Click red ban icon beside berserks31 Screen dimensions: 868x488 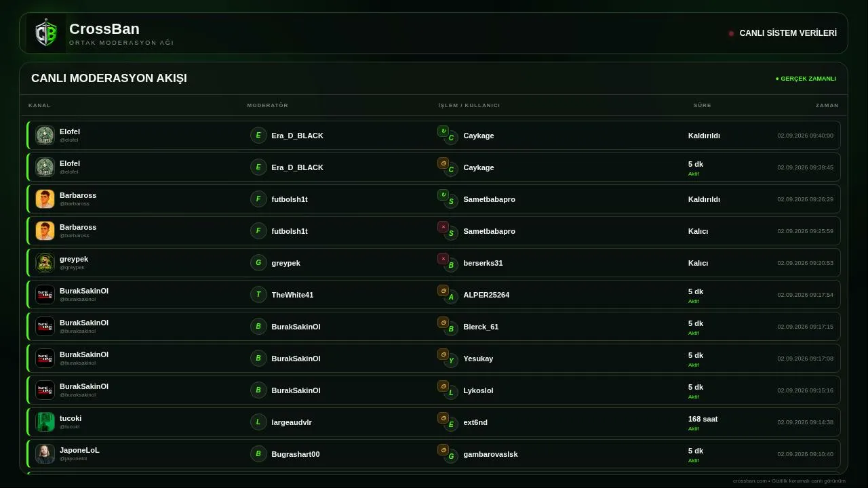point(443,258)
